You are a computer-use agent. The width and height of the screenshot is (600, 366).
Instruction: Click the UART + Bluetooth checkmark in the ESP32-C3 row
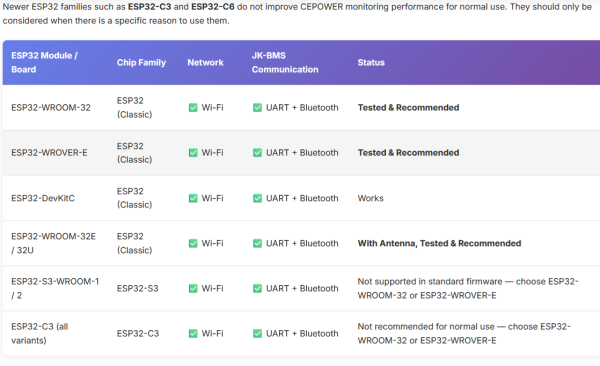pyautogui.click(x=257, y=333)
